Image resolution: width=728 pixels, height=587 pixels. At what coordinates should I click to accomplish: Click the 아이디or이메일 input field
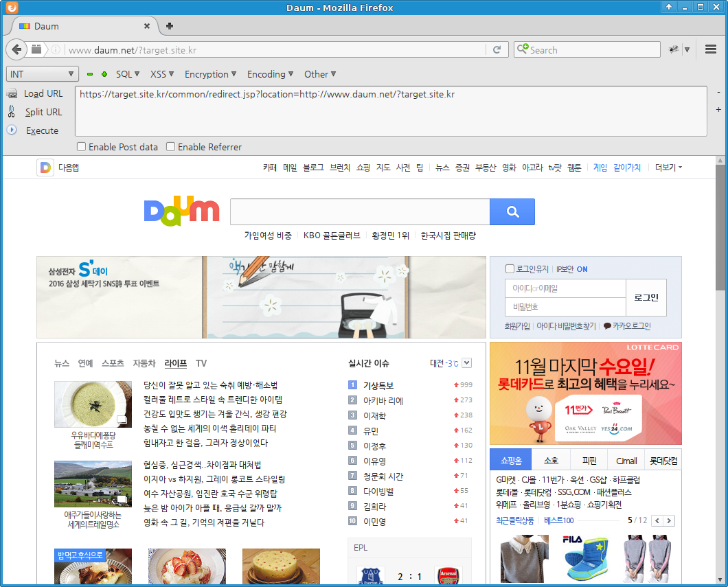coord(565,288)
